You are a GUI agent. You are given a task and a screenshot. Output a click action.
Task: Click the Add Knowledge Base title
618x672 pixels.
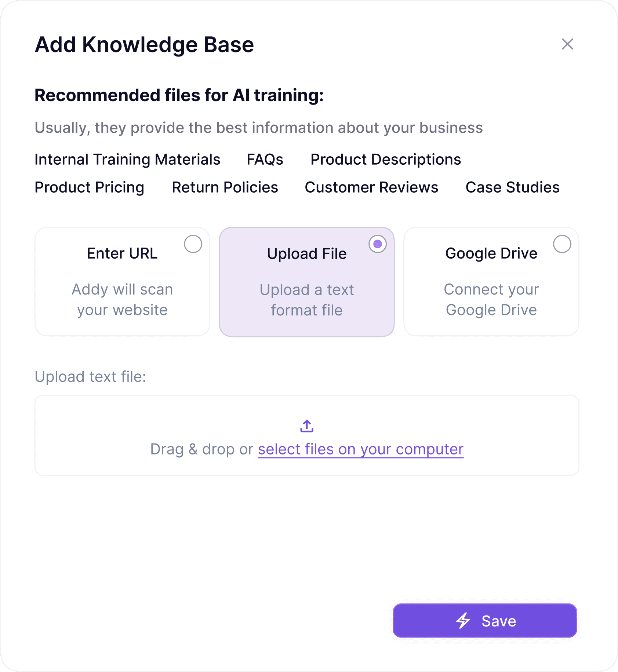pyautogui.click(x=144, y=45)
